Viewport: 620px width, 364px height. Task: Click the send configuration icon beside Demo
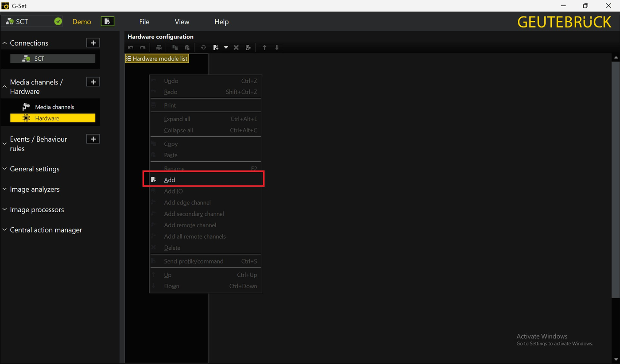tap(107, 21)
